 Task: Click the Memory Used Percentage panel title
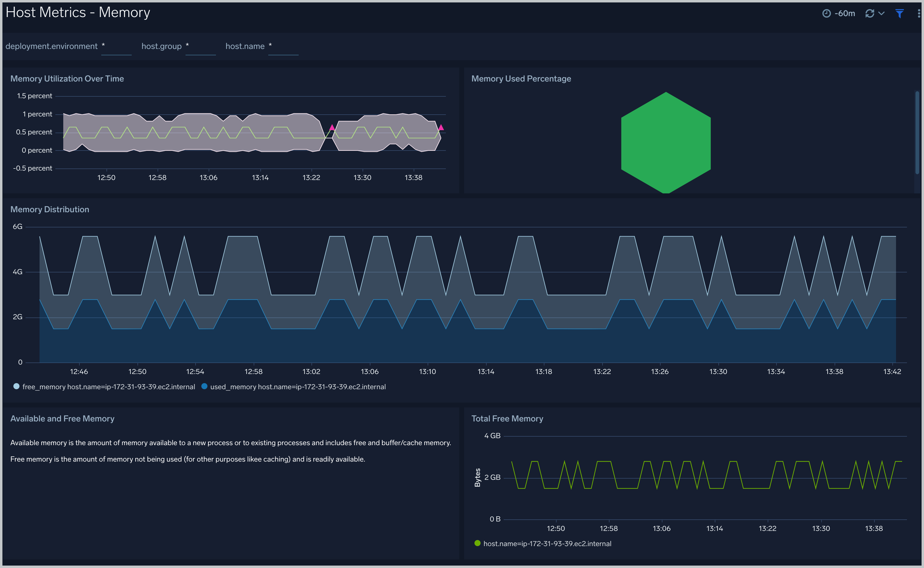point(521,78)
